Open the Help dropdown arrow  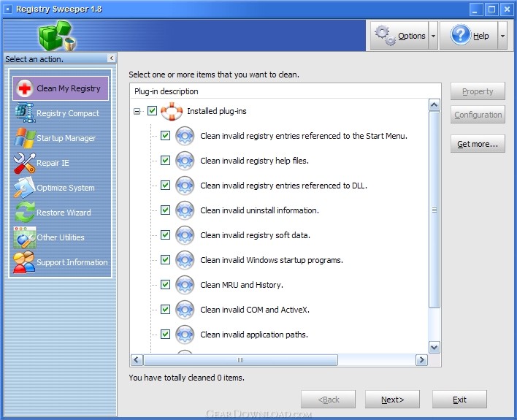point(502,36)
